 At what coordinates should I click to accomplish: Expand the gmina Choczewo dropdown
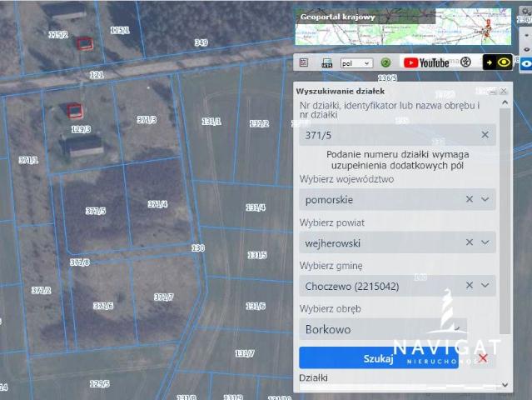(x=485, y=286)
